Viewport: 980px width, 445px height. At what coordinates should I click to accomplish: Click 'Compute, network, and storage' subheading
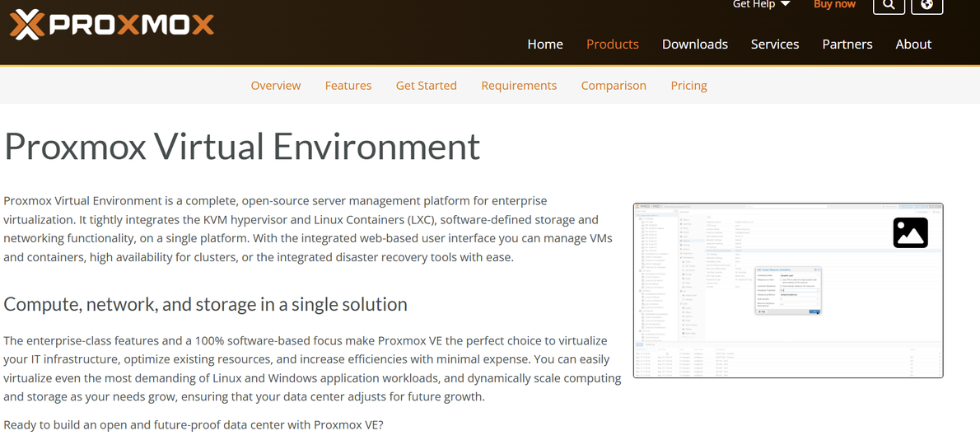point(206,304)
